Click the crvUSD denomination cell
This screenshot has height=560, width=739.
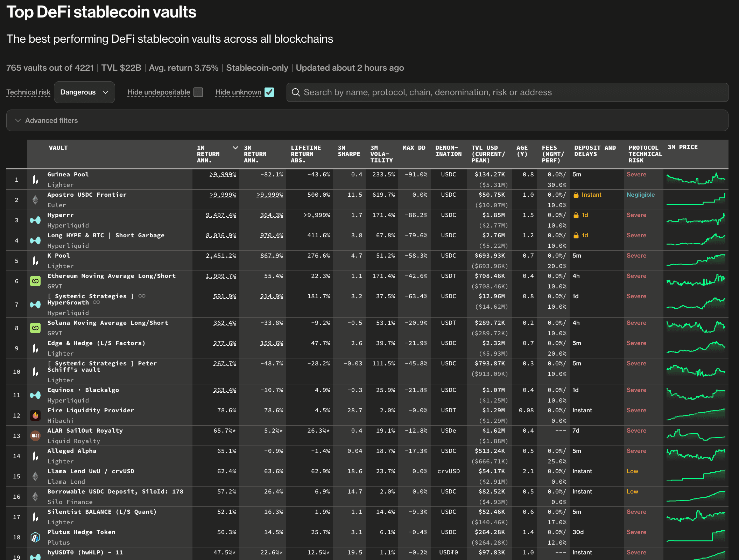[449, 471]
